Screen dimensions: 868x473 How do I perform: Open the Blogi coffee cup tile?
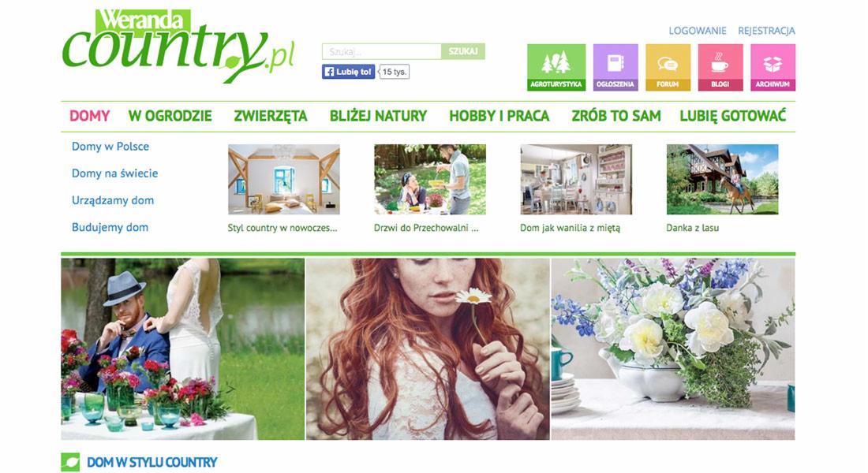720,68
